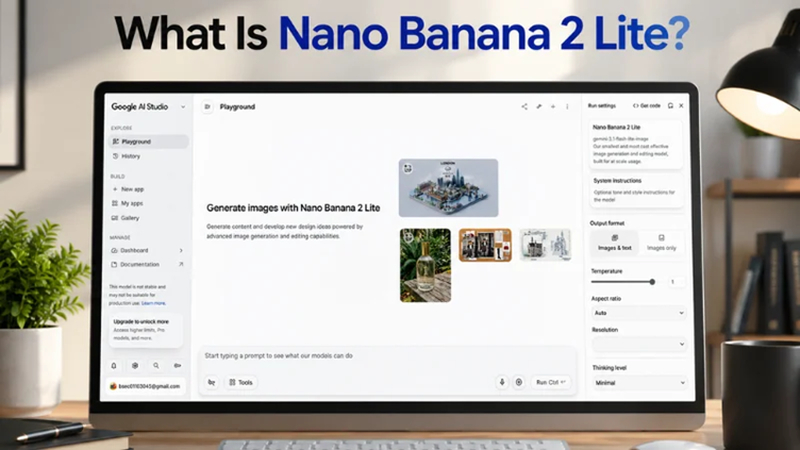Click the circular icon beside the microphone

[519, 382]
